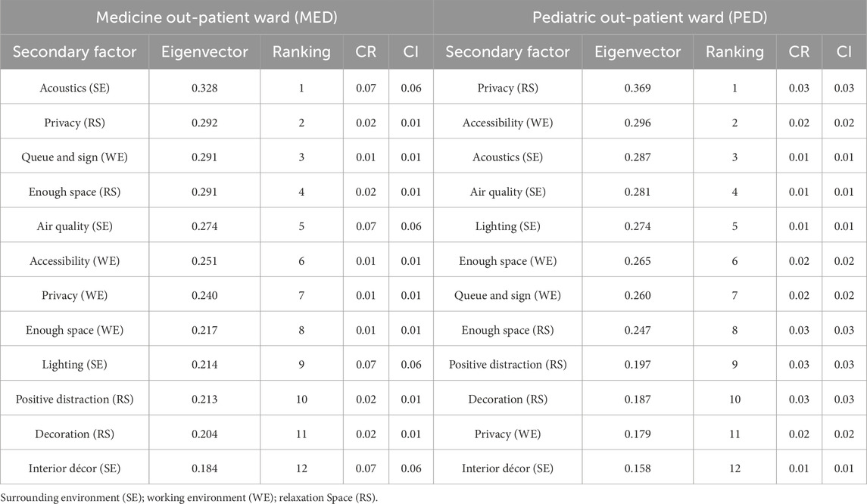Viewport: 867px width, 504px height.
Task: Click Decoration (RS) in the MED column
Action: (x=75, y=434)
